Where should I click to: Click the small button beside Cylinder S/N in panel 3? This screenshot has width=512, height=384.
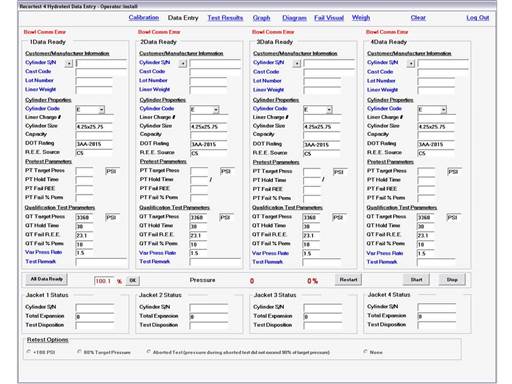[x=297, y=63]
